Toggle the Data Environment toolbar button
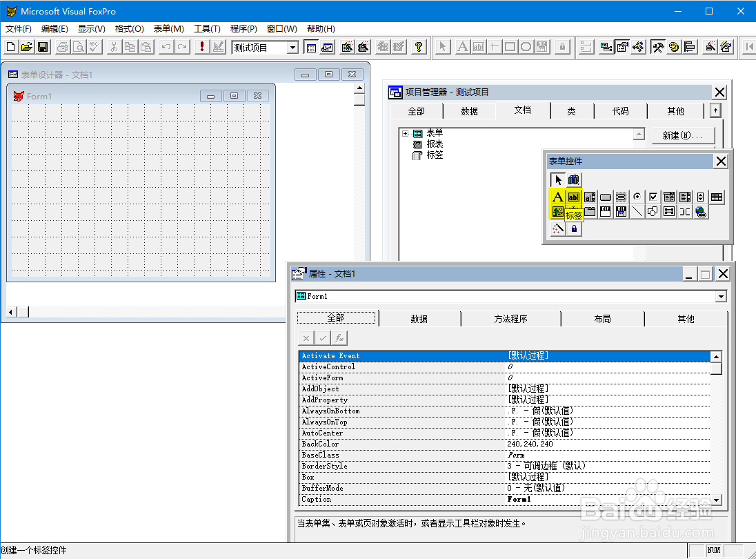 tap(606, 47)
